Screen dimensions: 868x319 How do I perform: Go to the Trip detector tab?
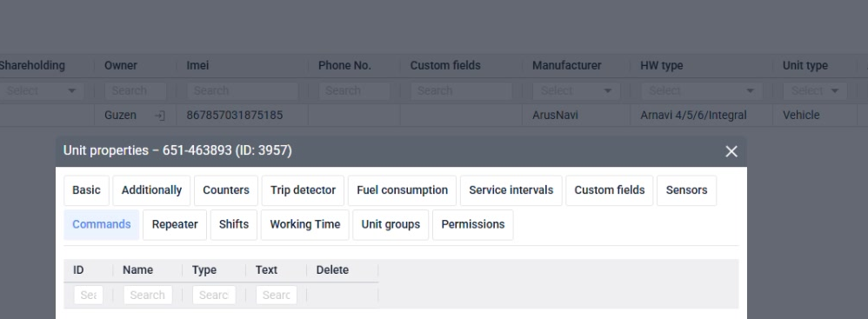click(303, 190)
